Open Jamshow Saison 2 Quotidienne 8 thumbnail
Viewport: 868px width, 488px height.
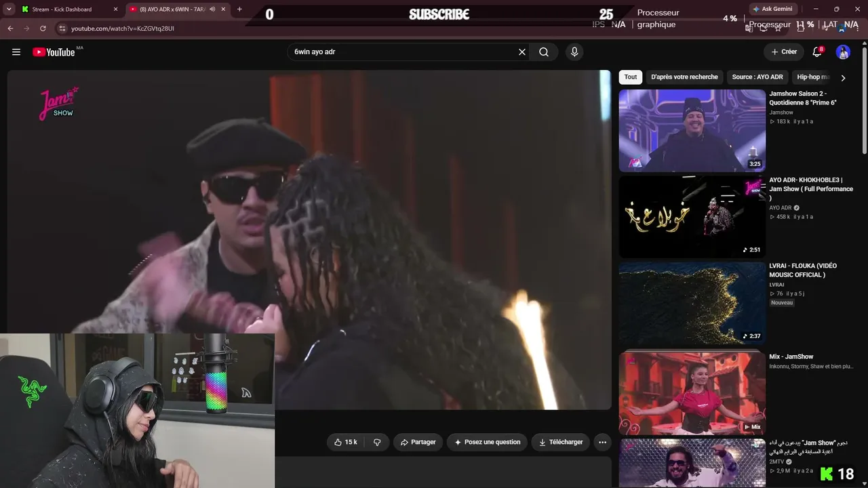point(692,131)
